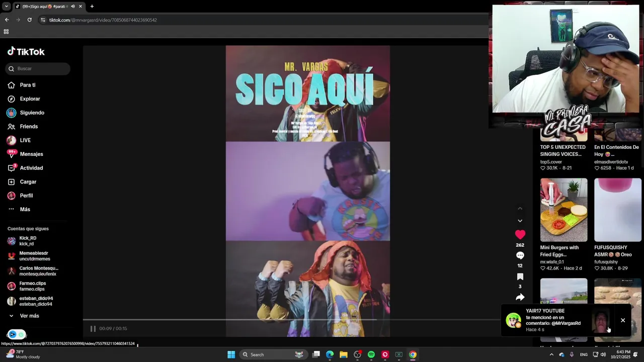Open the weather widget 78°F
This screenshot has height=362, width=644.
[x=23, y=354]
